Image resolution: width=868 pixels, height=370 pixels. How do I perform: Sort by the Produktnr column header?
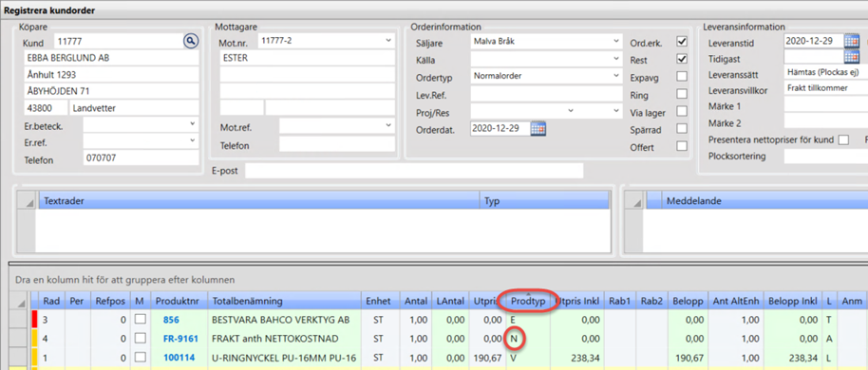pyautogui.click(x=179, y=302)
